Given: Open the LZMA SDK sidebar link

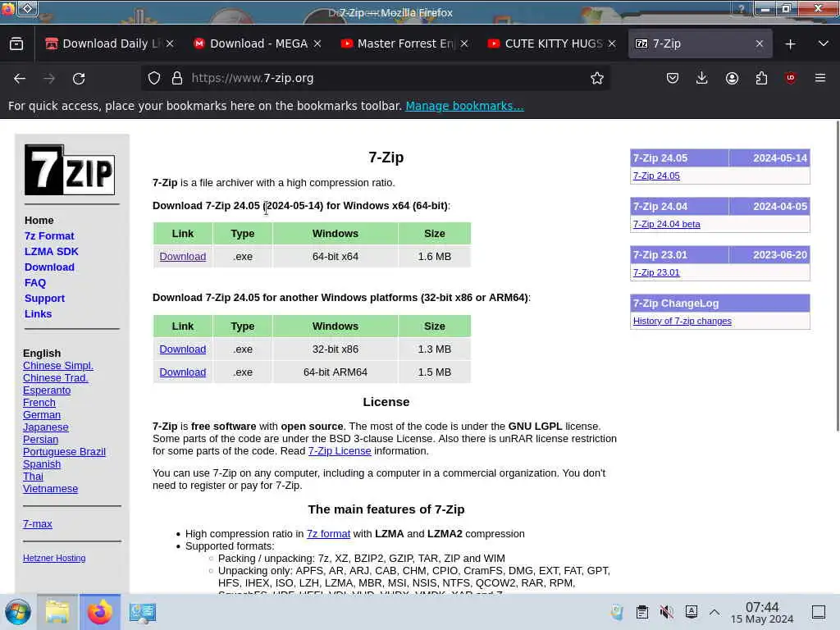Looking at the screenshot, I should [52, 251].
